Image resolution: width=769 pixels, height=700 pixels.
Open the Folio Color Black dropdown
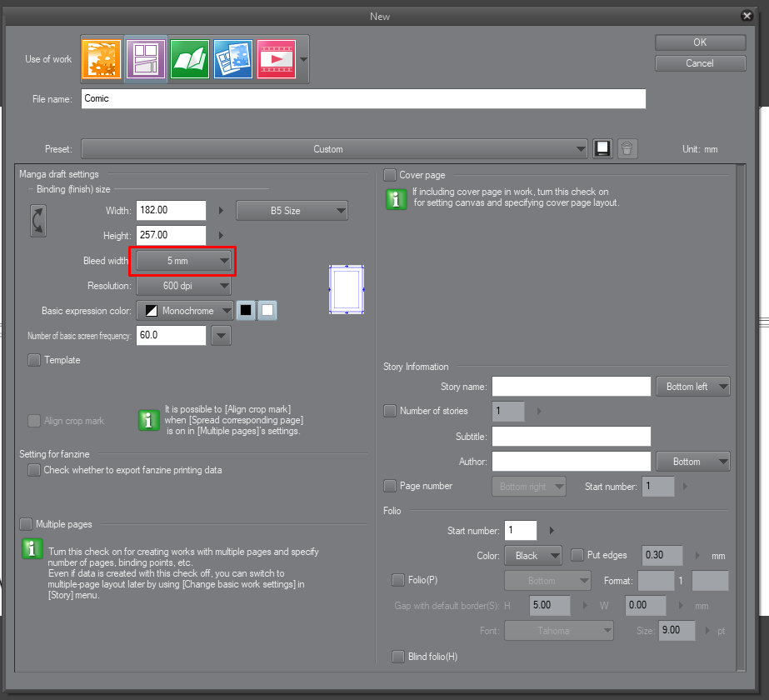point(533,556)
